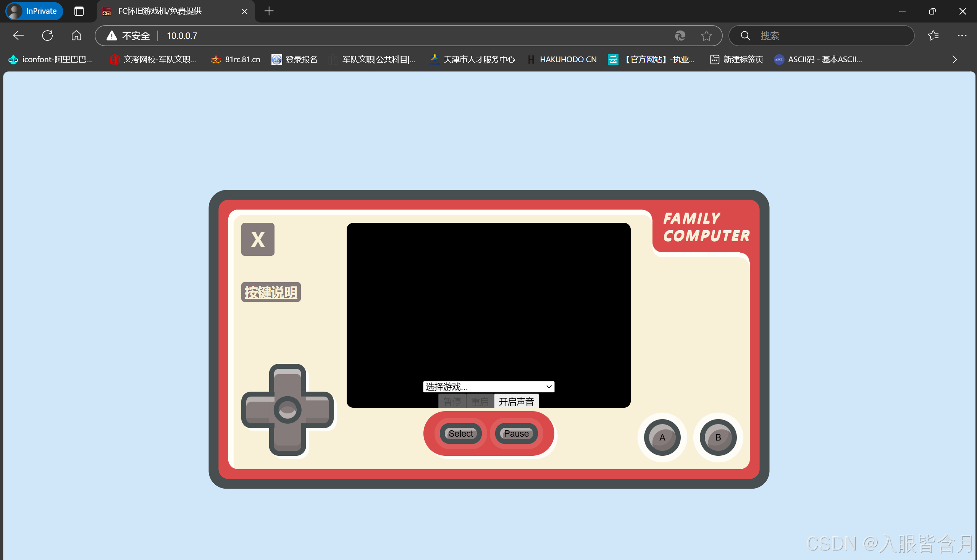Click the 按键说明 key instructions link
Screen dimensions: 977x560
tap(271, 292)
